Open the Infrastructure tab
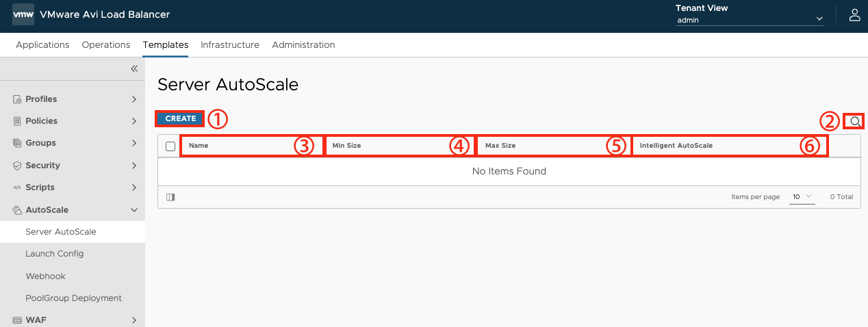Screen dimensions: 868x327 coord(230,44)
